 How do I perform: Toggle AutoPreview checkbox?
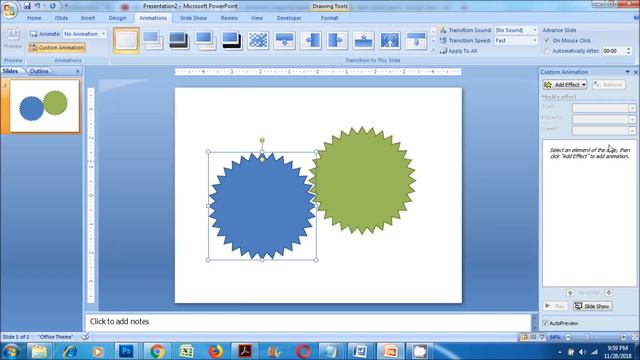click(x=545, y=323)
